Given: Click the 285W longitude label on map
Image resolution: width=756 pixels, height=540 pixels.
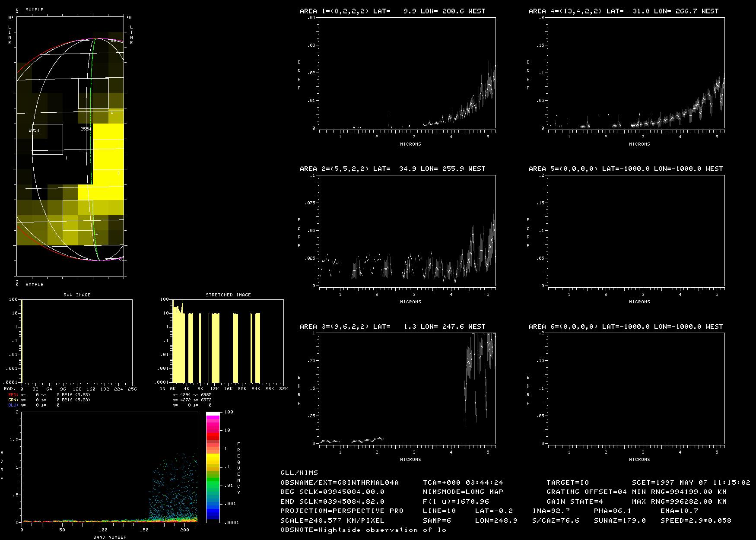Looking at the screenshot, I should pos(34,130).
